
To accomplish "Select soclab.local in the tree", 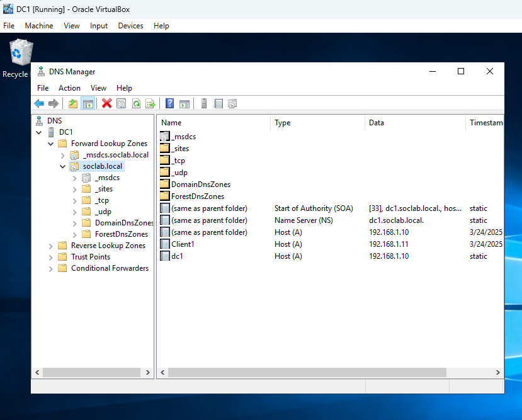I will (x=103, y=166).
